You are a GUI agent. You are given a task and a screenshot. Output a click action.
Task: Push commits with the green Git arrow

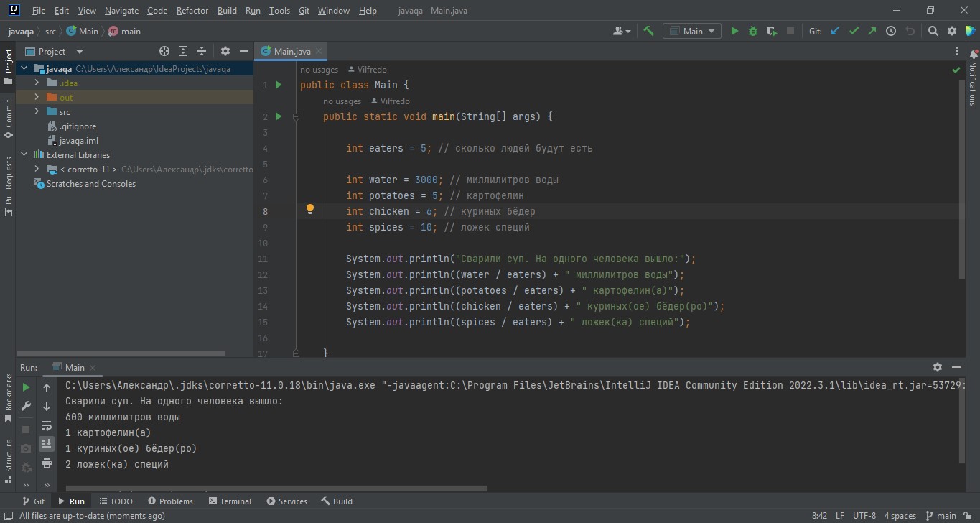(x=871, y=31)
